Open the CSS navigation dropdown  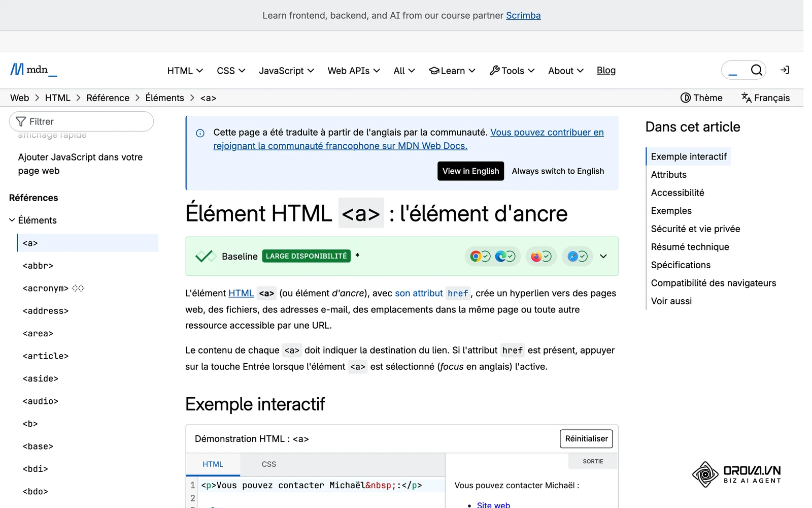231,71
